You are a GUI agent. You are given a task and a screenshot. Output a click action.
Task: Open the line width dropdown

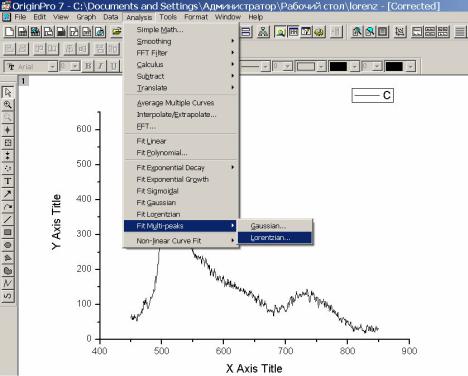(x=288, y=67)
